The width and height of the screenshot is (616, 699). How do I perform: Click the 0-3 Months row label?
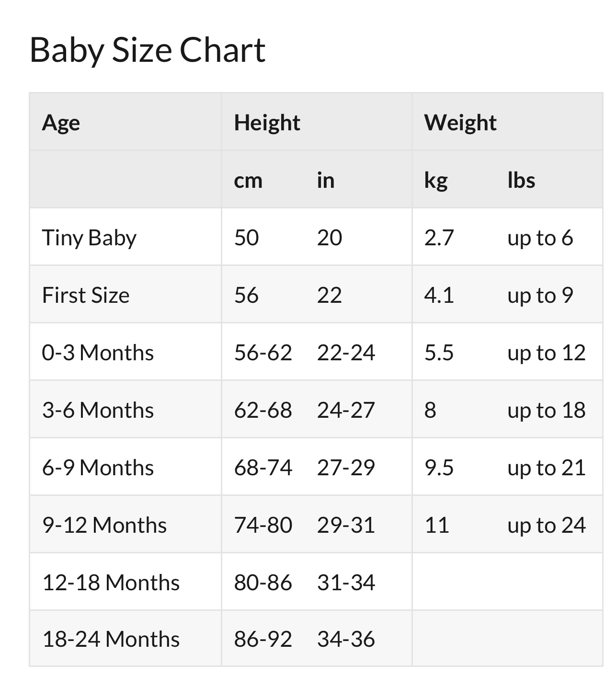[98, 353]
